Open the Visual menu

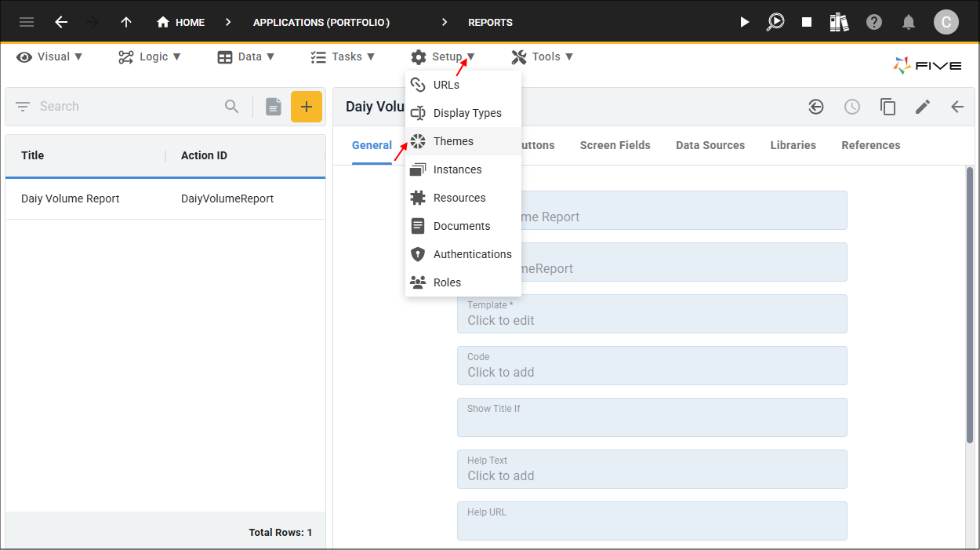pos(50,56)
